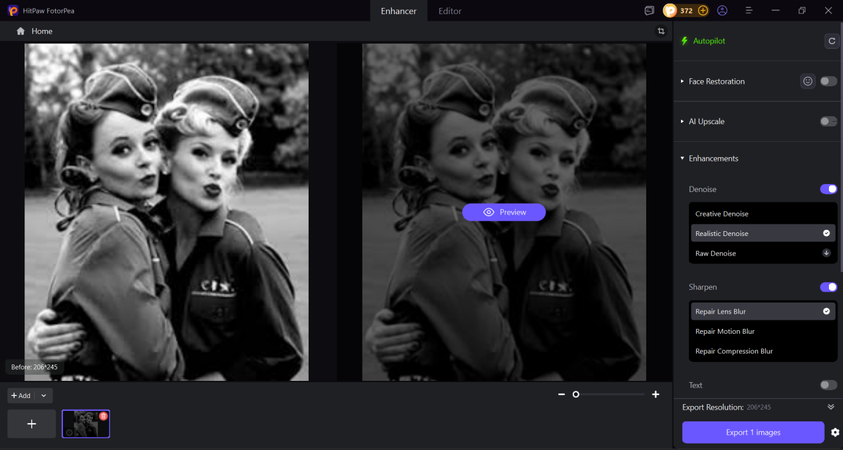Click the Preview button
843x450 pixels.
tap(504, 212)
